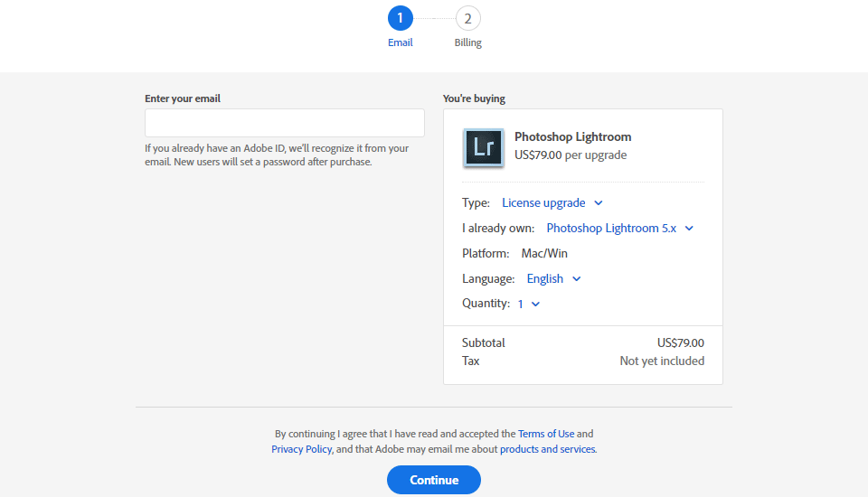Click the Photoshop Lightroom Lr product icon
868x497 pixels.
click(x=483, y=147)
